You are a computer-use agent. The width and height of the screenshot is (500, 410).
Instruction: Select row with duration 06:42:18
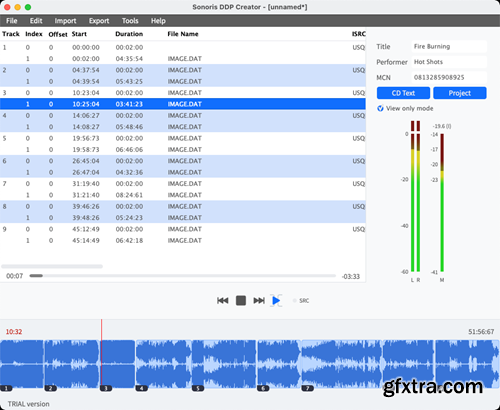[x=183, y=240]
